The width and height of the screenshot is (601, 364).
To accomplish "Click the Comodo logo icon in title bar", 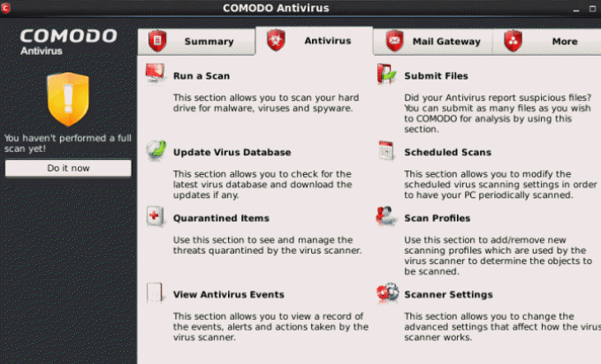I will point(5,8).
